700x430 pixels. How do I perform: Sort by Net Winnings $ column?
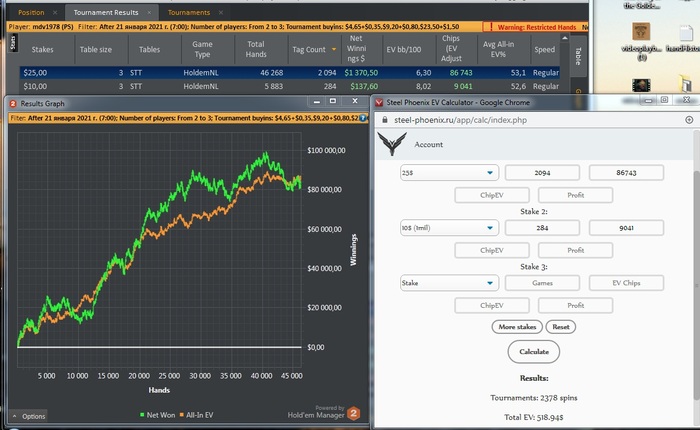(356, 49)
